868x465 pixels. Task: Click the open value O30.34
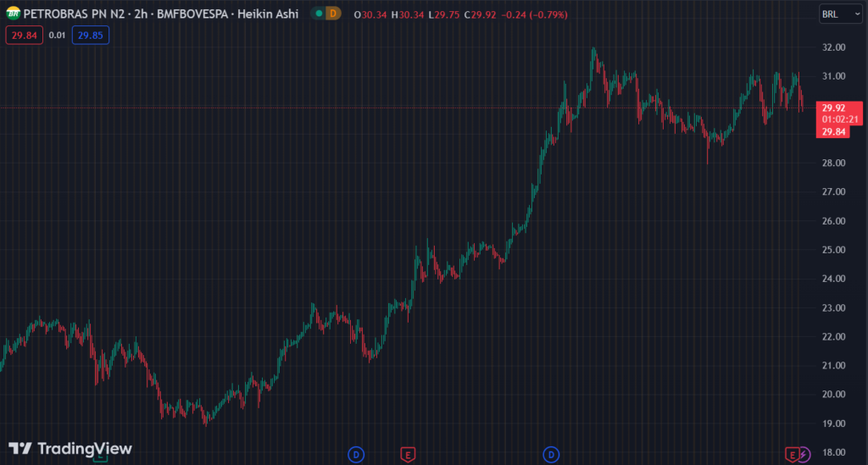tap(370, 15)
